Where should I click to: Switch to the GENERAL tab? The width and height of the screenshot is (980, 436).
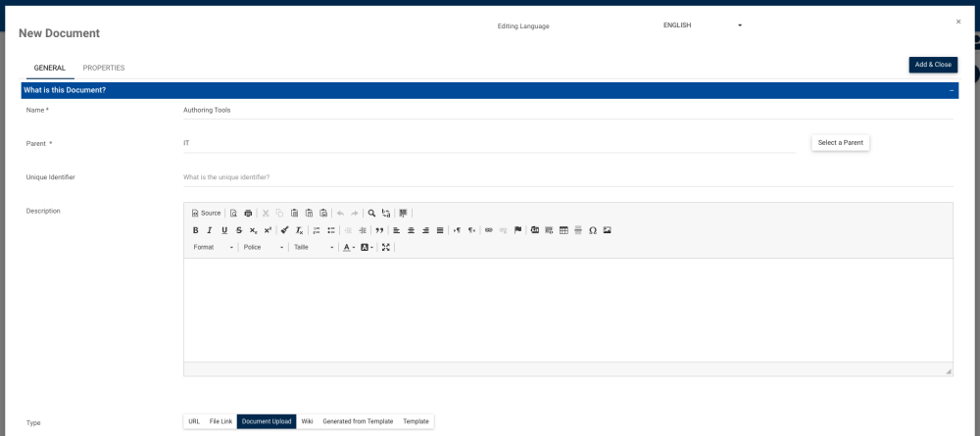(49, 68)
